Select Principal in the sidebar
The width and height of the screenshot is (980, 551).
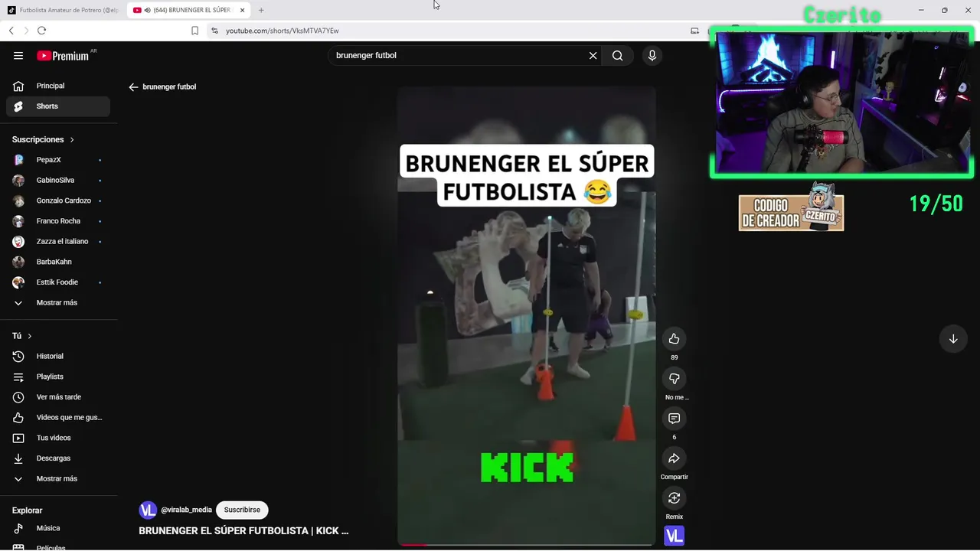click(58, 86)
